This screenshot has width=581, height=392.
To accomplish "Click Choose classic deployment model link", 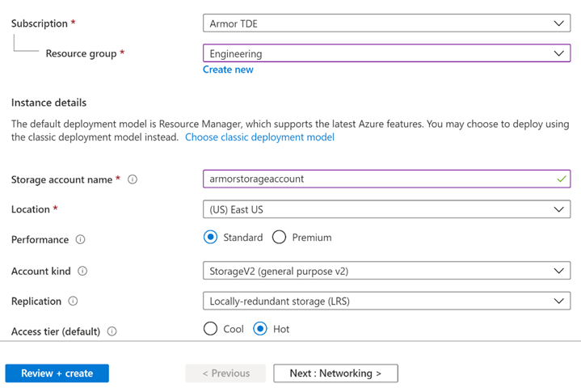I will tap(259, 137).
